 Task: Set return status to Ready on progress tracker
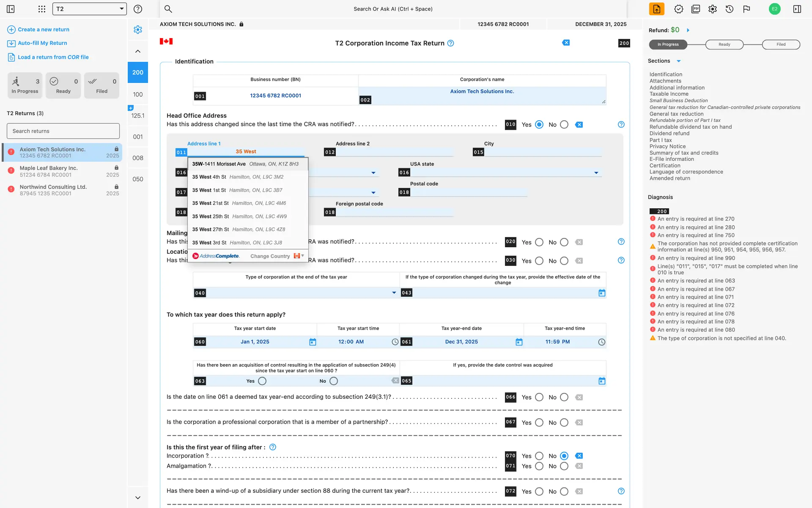(x=724, y=44)
